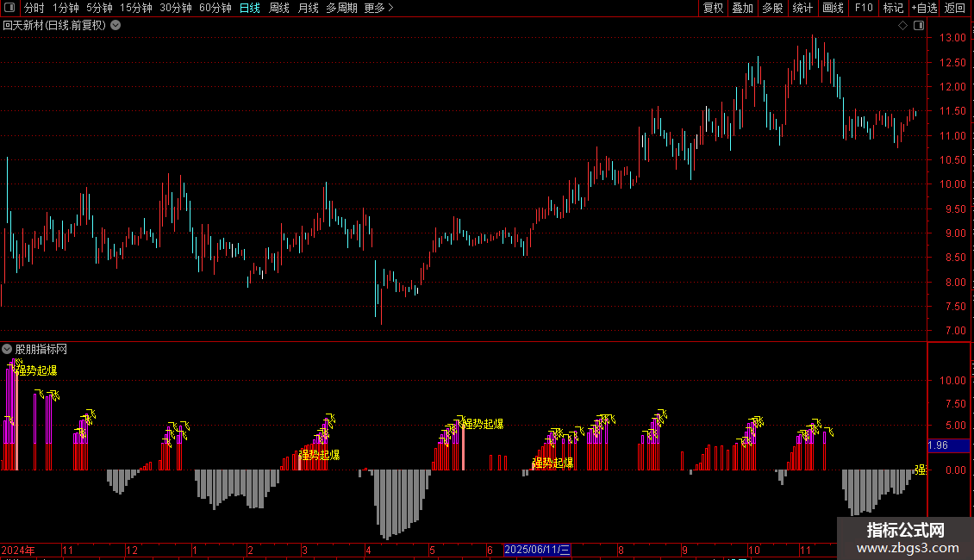This screenshot has width=974, height=560.
Task: Switch to the 分时 tab
Action: [x=34, y=8]
